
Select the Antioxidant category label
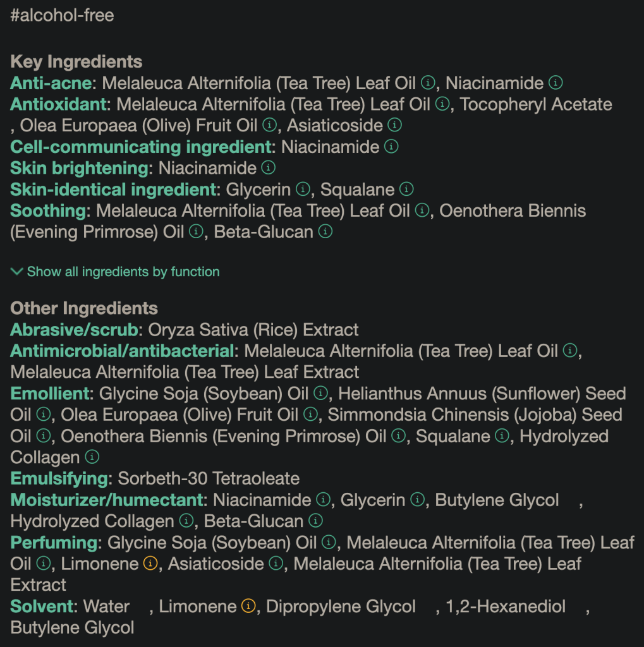coord(59,104)
